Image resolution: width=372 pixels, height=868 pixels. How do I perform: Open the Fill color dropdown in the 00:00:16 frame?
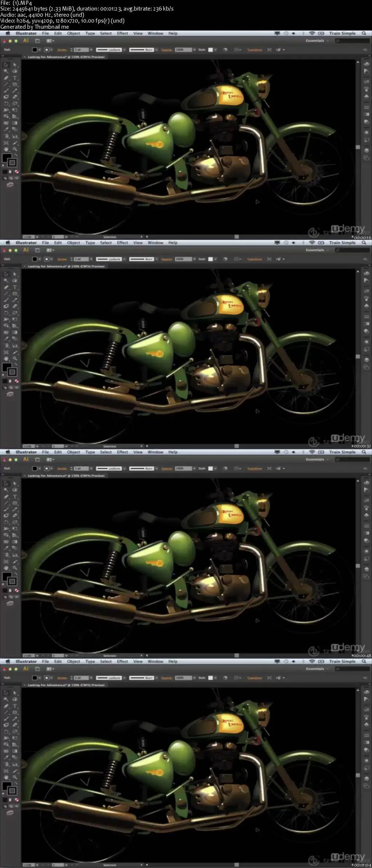click(x=40, y=50)
